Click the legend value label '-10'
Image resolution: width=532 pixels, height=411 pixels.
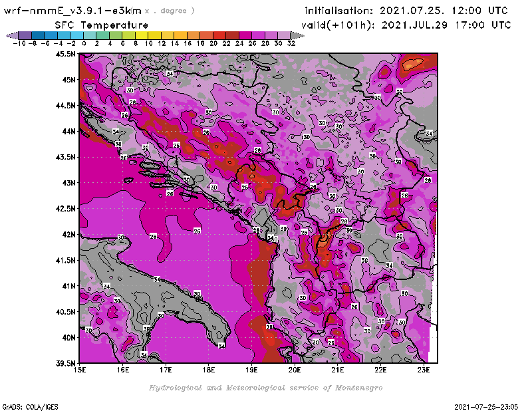[19, 43]
